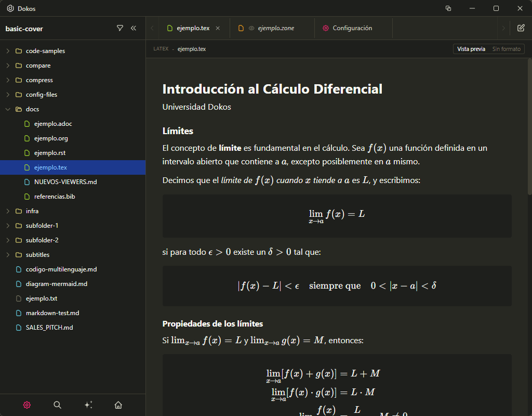This screenshot has width=532, height=416.
Task: Open search magnifier in bottom bar
Action: point(58,405)
